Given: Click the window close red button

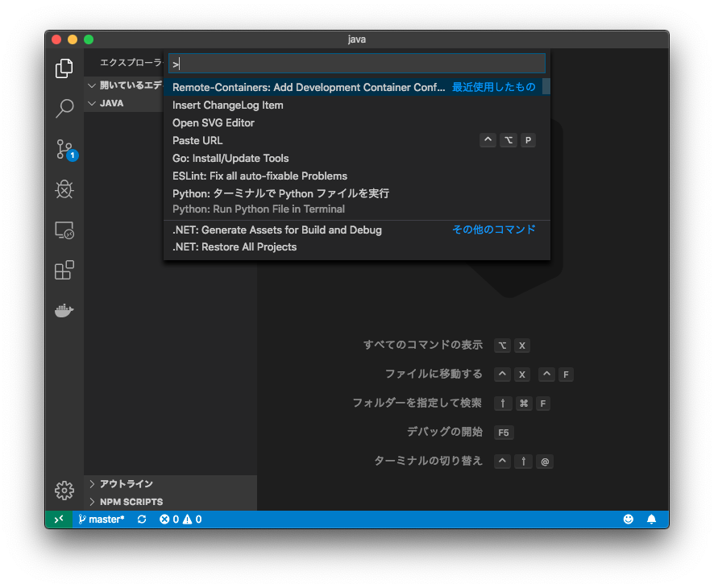Looking at the screenshot, I should coord(56,39).
